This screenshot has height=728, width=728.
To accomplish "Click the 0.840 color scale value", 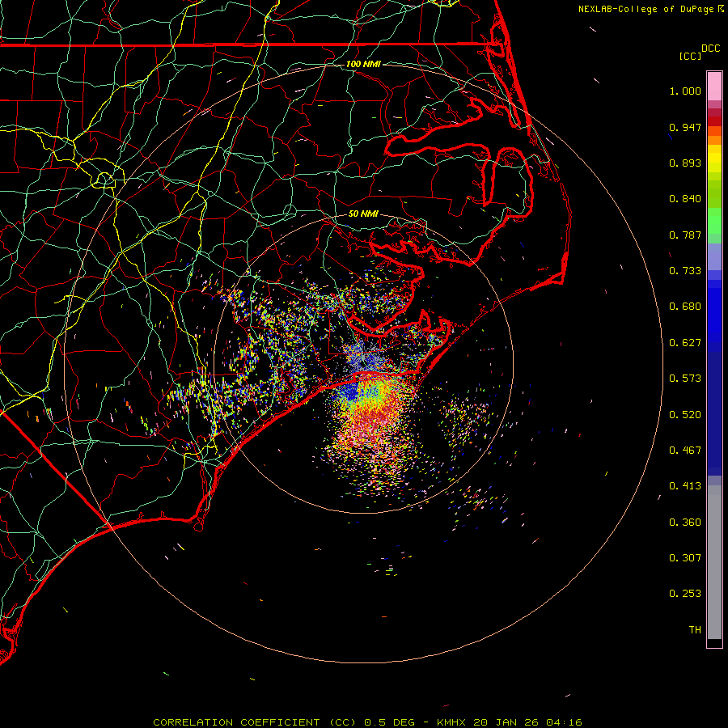I will (685, 199).
